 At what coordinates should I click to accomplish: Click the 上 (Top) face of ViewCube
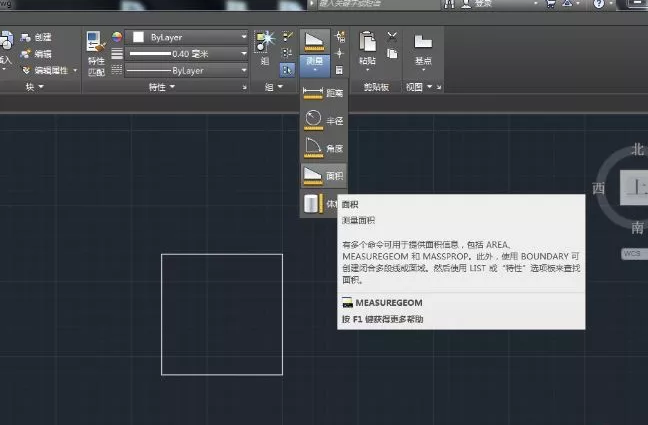634,188
